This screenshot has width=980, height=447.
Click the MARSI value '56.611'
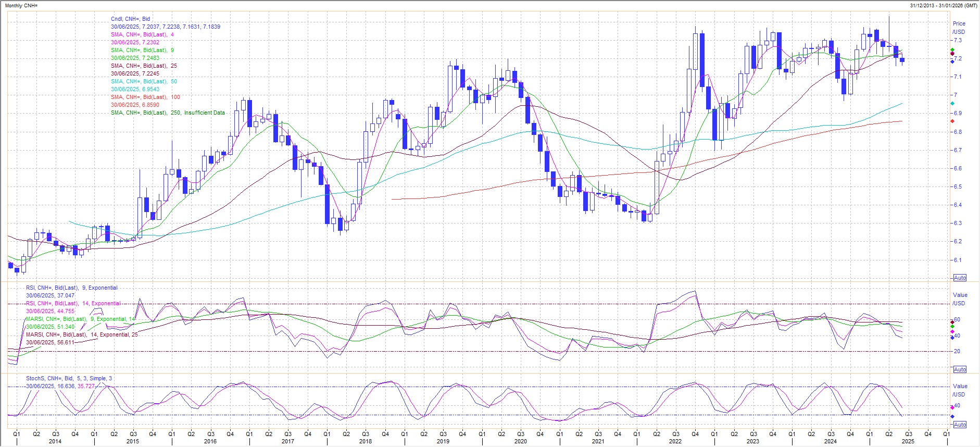[x=66, y=342]
